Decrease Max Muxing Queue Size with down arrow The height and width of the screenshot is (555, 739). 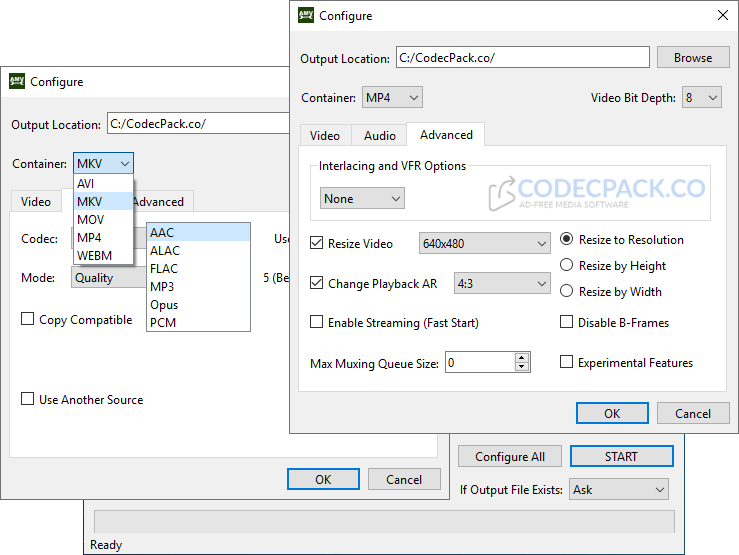point(521,367)
